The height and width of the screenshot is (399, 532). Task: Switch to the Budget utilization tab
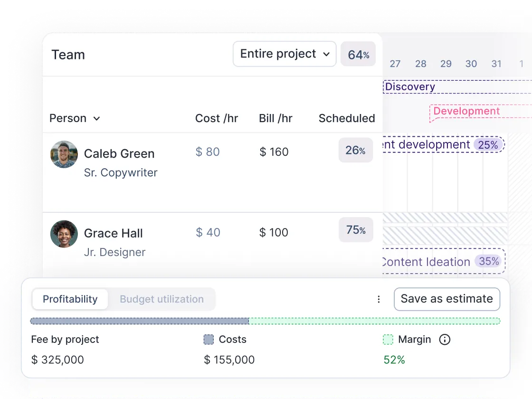coord(162,299)
